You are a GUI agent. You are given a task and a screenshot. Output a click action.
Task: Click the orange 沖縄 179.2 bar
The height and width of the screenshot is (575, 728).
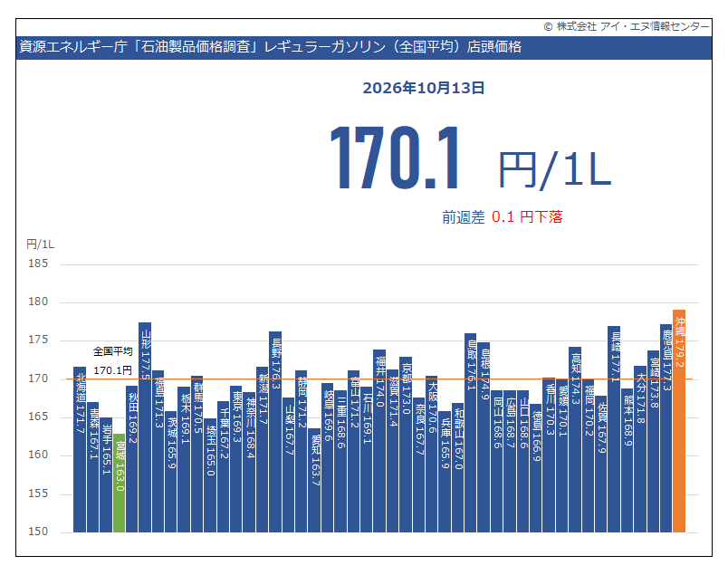click(679, 421)
